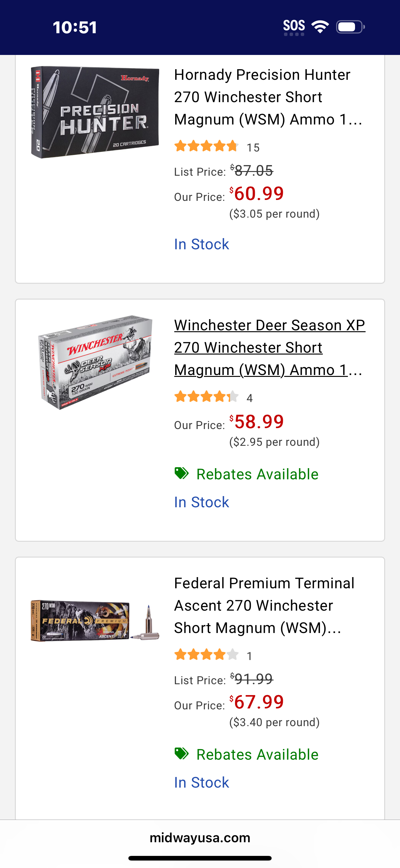Image resolution: width=400 pixels, height=868 pixels.
Task: Tap the SOS indicator in status bar
Action: tap(294, 27)
